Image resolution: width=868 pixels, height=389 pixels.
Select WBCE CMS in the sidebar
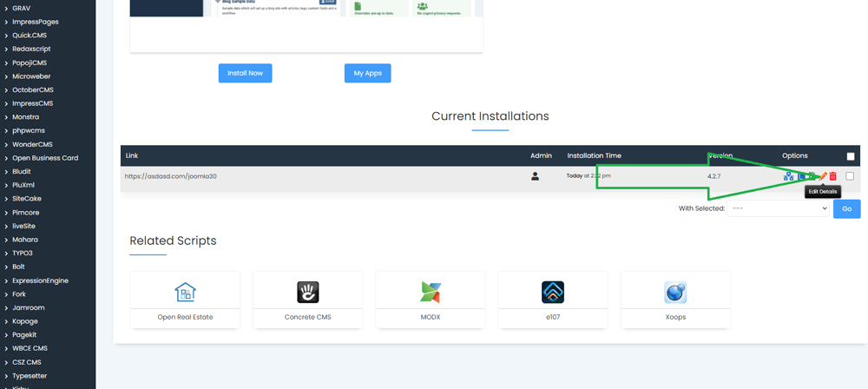30,348
